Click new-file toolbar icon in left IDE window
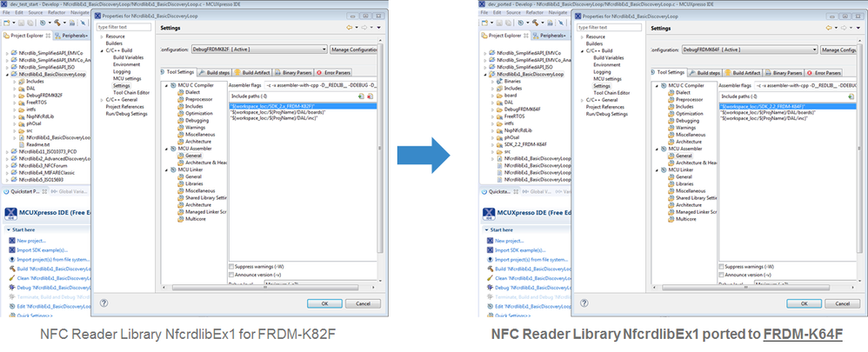Image resolution: width=868 pixels, height=352 pixels. pos(5,23)
